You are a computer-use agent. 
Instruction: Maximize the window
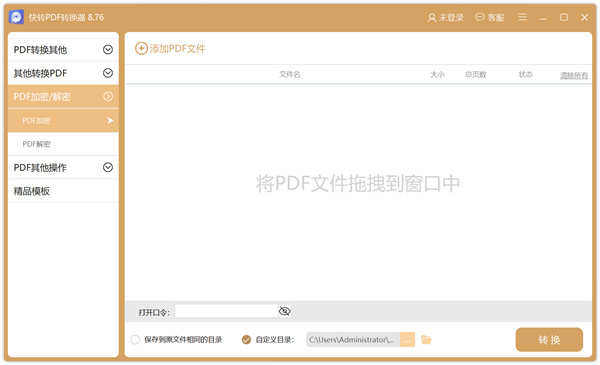point(564,17)
